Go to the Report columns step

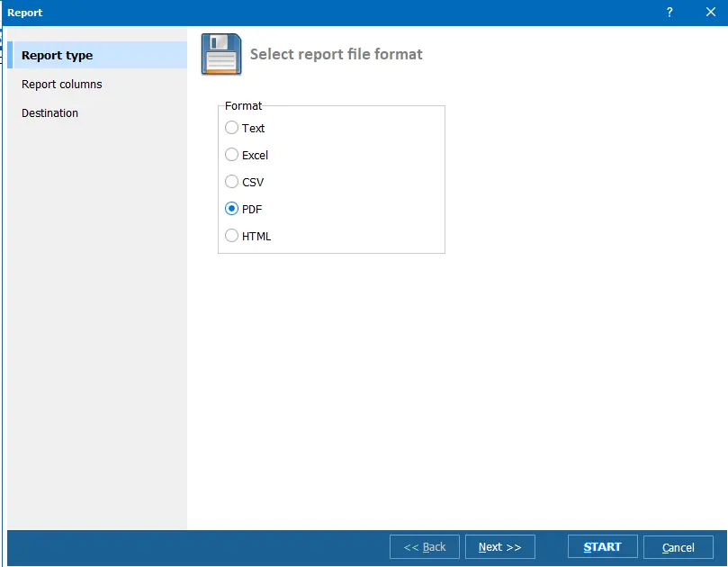[62, 85]
